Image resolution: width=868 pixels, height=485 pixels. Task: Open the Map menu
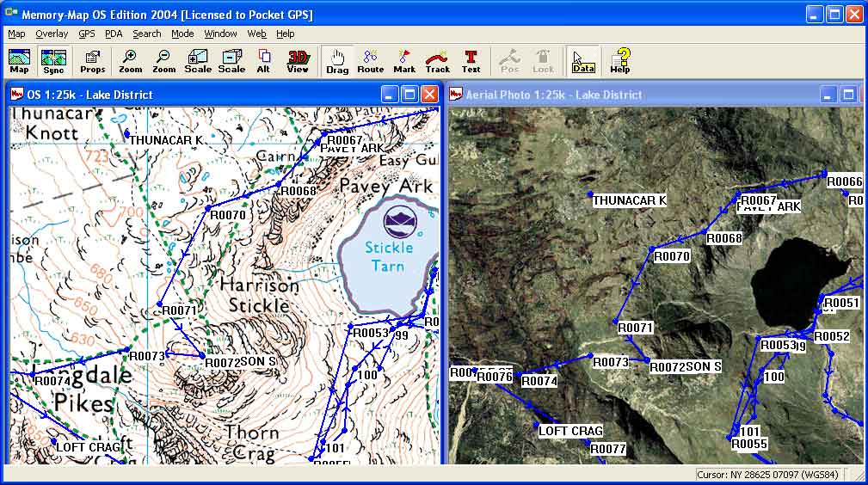pyautogui.click(x=16, y=34)
